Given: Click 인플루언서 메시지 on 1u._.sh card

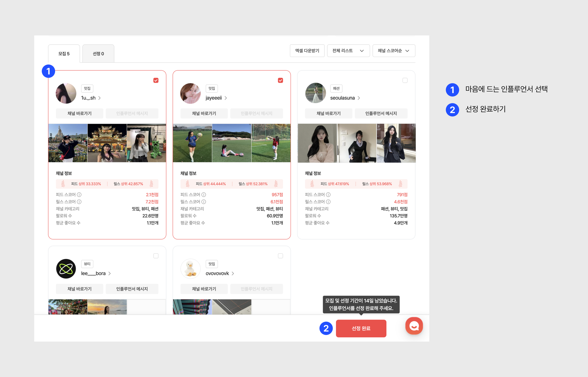Looking at the screenshot, I should point(132,113).
